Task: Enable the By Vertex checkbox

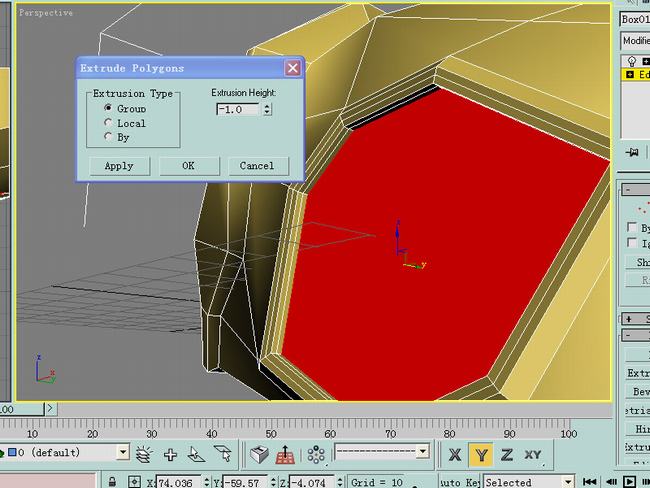Action: 632,227
